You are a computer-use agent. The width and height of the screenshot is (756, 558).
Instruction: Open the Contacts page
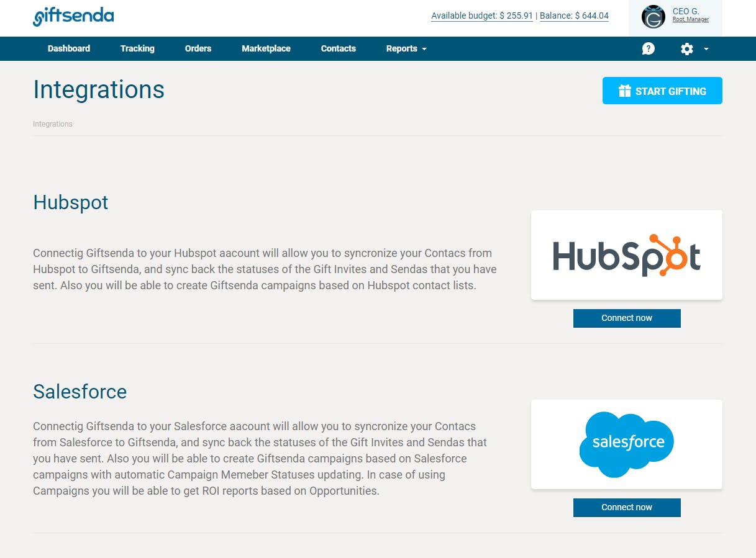(x=339, y=48)
